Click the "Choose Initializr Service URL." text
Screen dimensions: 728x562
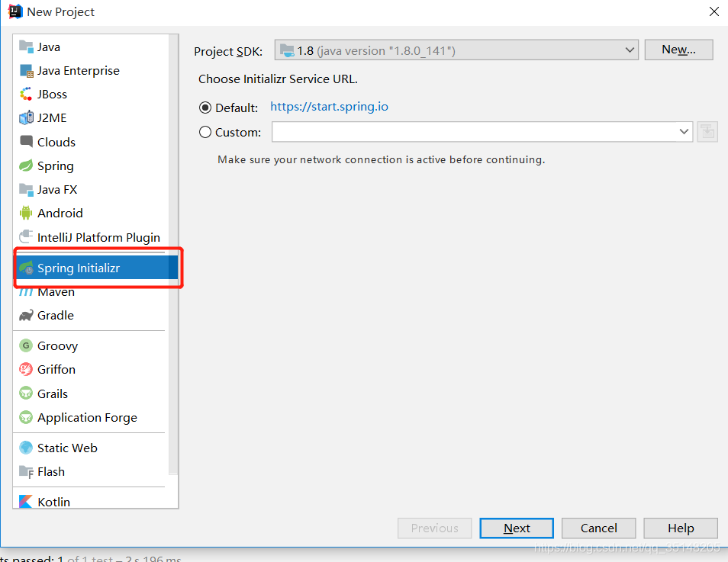(x=278, y=79)
